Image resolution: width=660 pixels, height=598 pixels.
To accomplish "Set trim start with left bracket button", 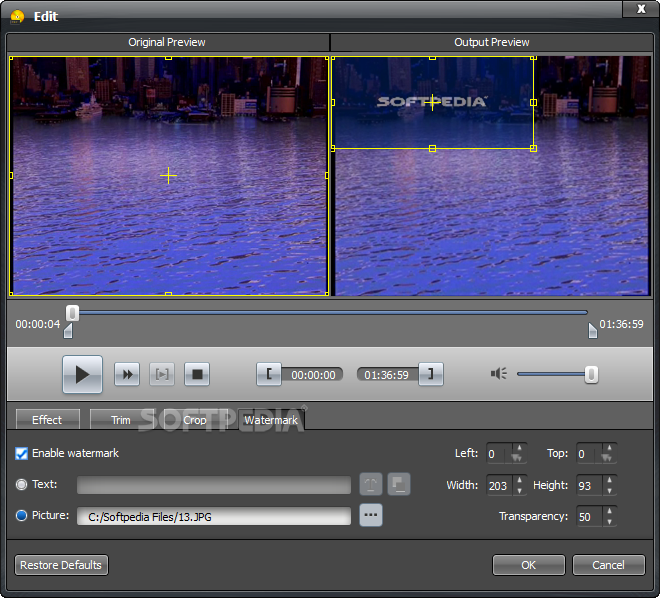I will pyautogui.click(x=269, y=374).
